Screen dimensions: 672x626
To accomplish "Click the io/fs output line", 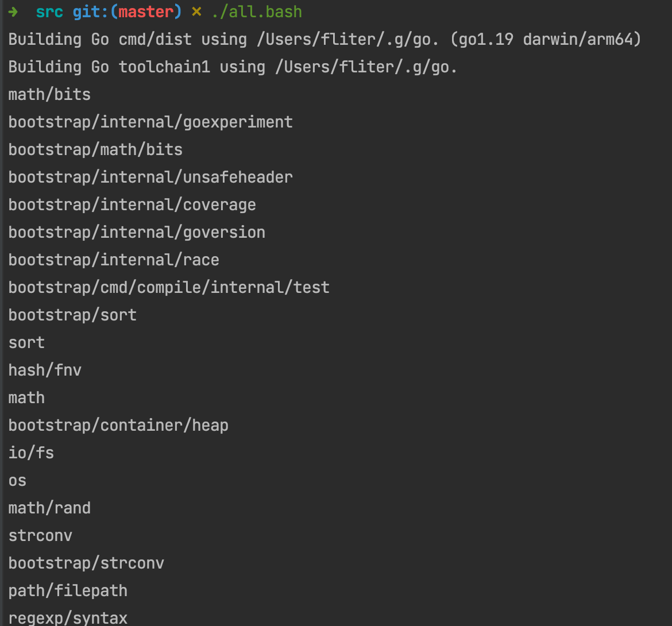I will (x=31, y=453).
